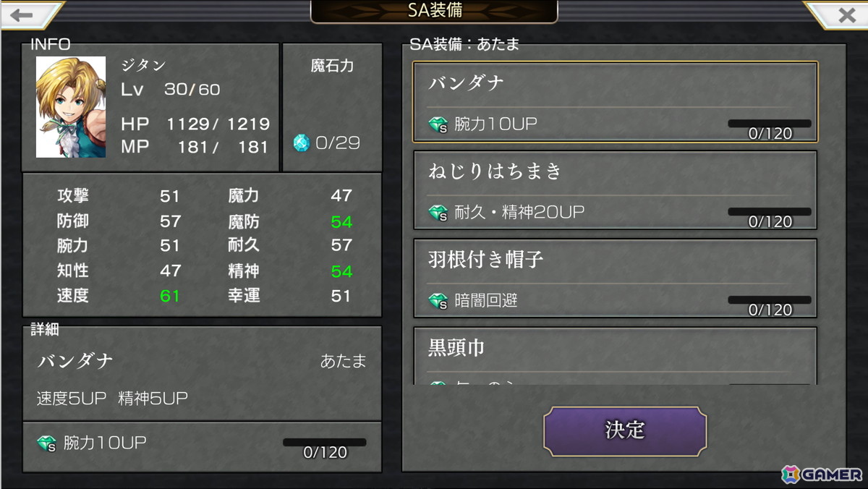The image size is (868, 489).
Task: Tap Zidane's character portrait
Action: (71, 107)
